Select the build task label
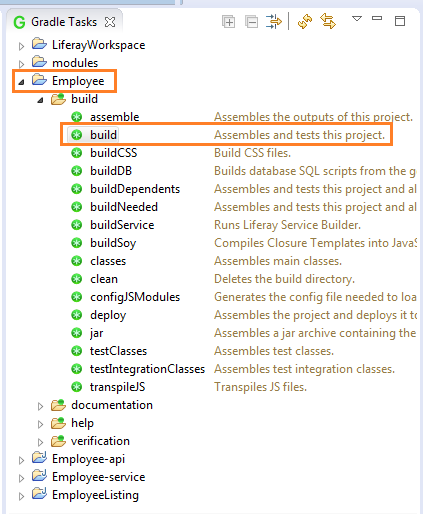The height and width of the screenshot is (514, 423). pyautogui.click(x=103, y=135)
